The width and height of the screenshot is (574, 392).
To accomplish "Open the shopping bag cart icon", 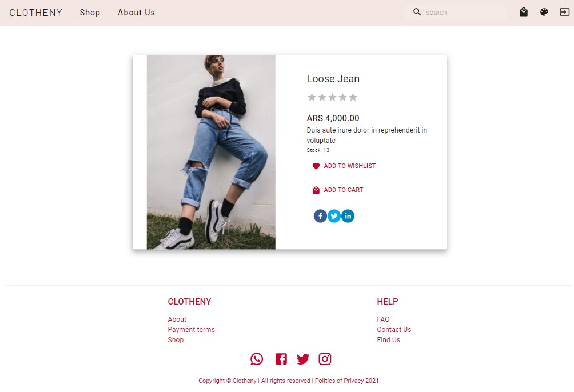I will pos(524,12).
